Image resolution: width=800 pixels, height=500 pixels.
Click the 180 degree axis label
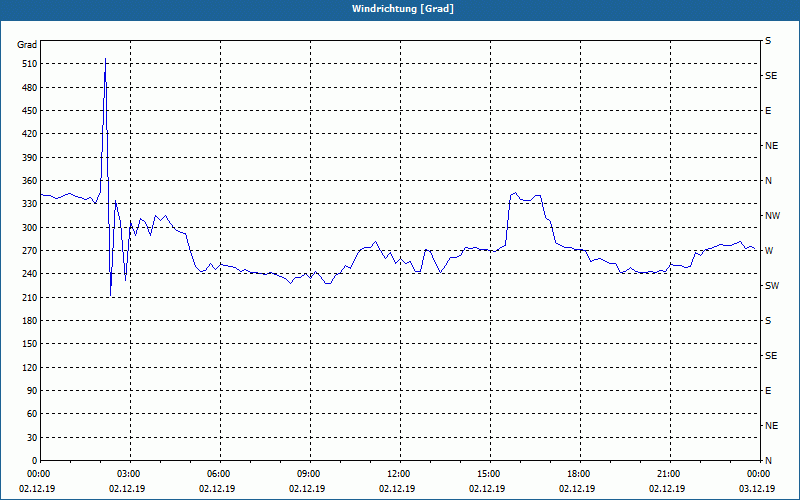30,321
